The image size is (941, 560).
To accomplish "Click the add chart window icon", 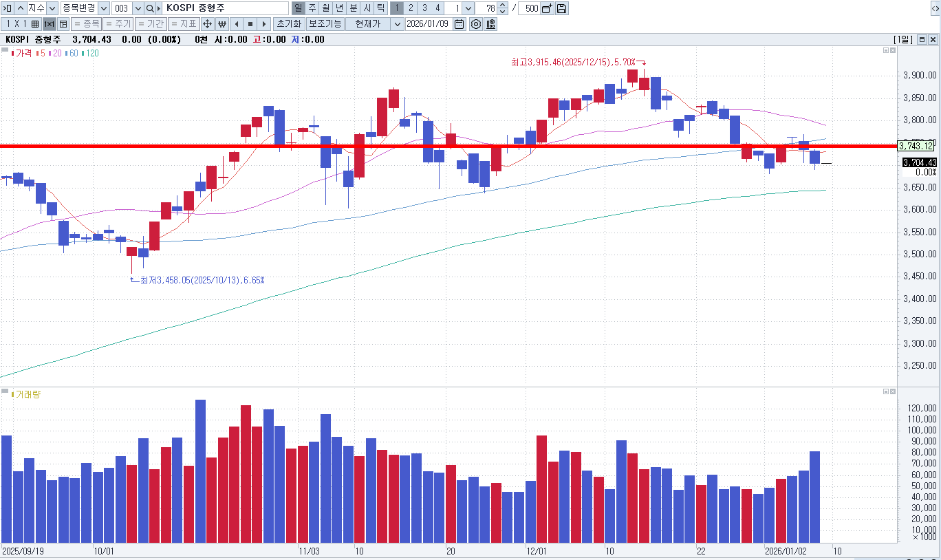I will point(547,8).
